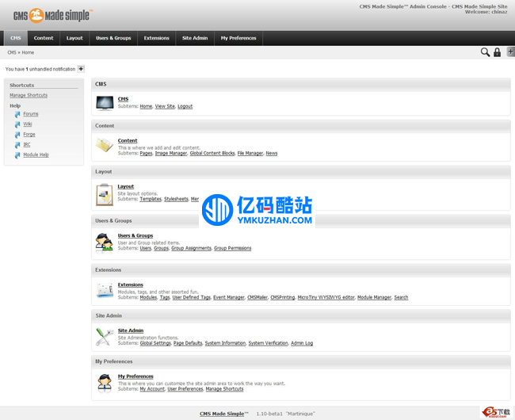Open the Event Manager link
The width and height of the screenshot is (515, 420).
point(229,297)
